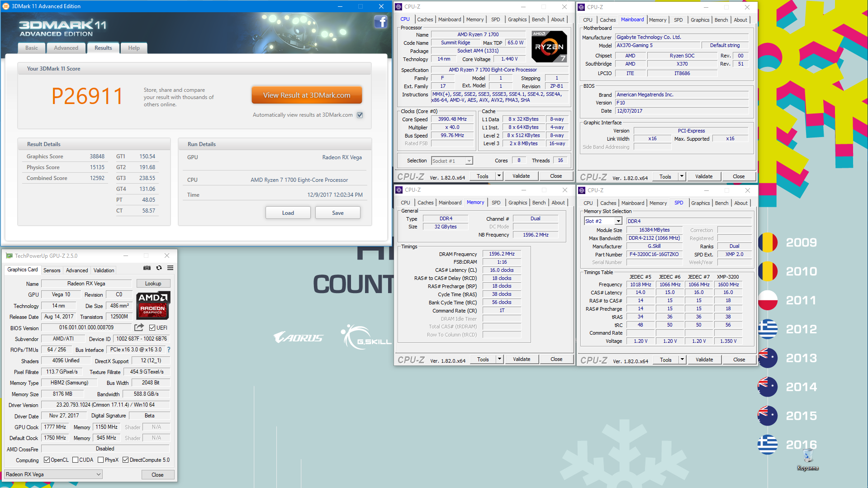Click the Physics Score value 15135
This screenshot has width=868, height=488.
point(97,167)
